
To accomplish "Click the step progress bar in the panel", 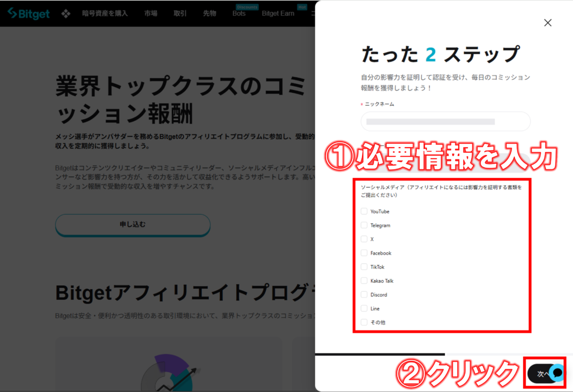I will coord(444,354).
